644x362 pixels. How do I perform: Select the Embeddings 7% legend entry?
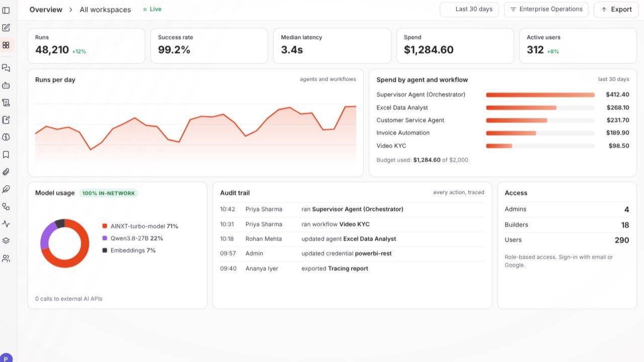(129, 250)
